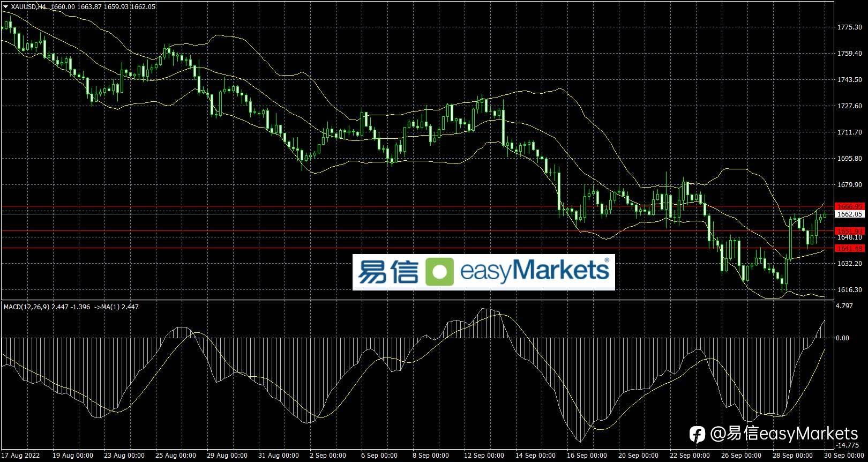Image resolution: width=868 pixels, height=462 pixels.
Task: Click the 8 Sep 00:00 time label
Action: tap(431, 456)
